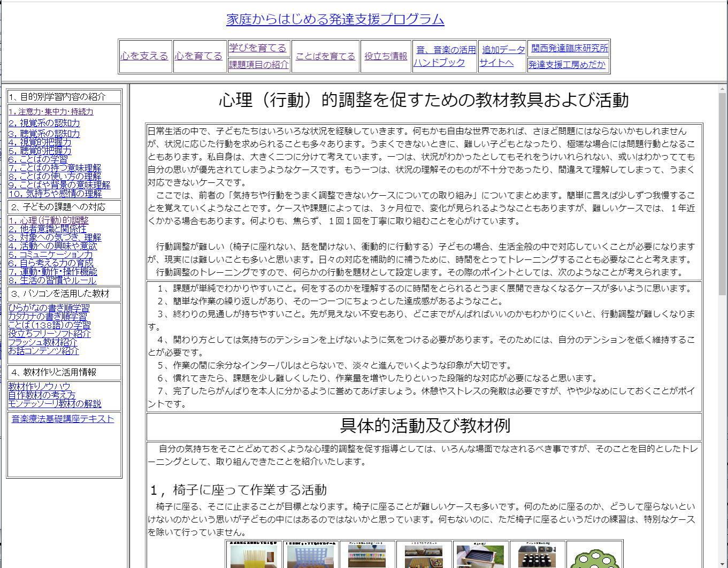Open 役立ちフリーソフト紹介 link

click(49, 334)
